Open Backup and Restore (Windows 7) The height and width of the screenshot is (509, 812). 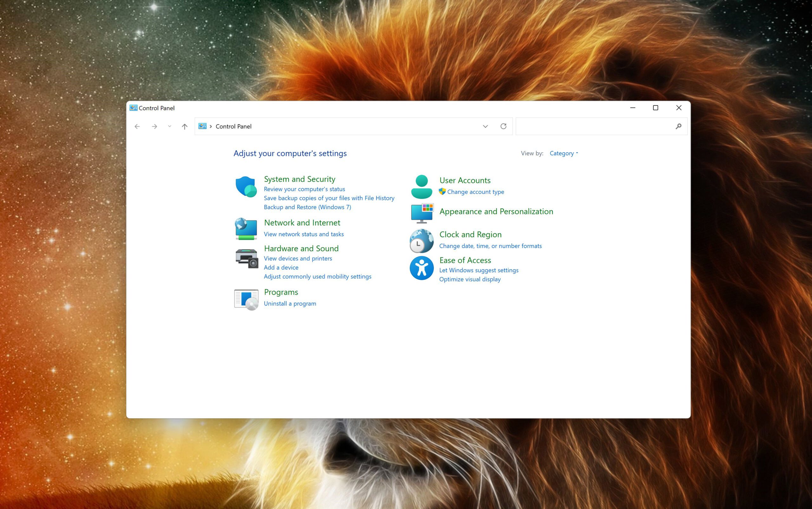pos(307,207)
